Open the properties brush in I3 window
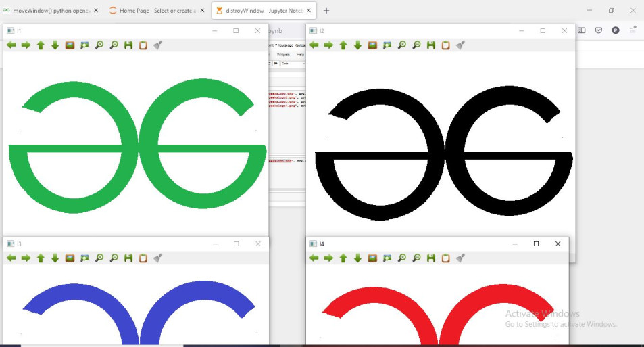The height and width of the screenshot is (347, 644). pyautogui.click(x=157, y=258)
